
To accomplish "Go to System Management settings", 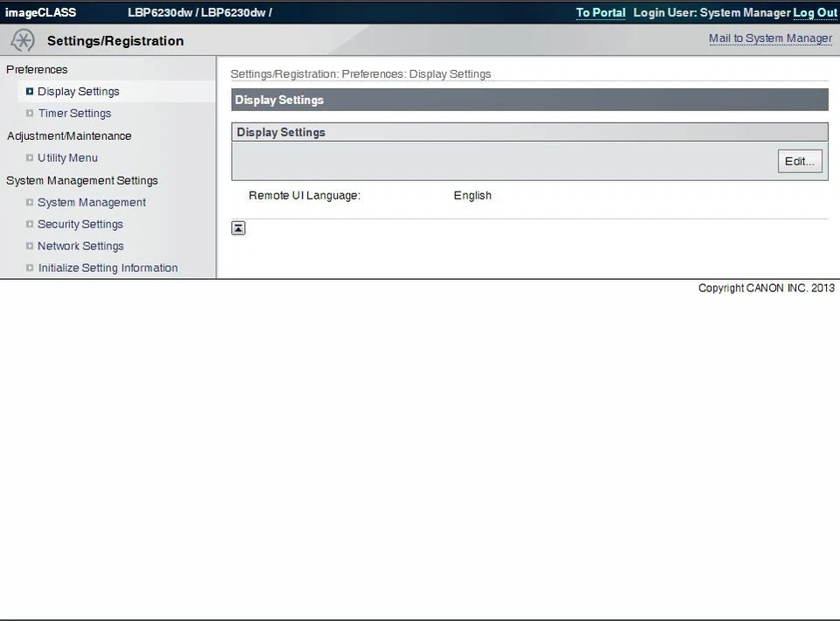I will pyautogui.click(x=92, y=202).
